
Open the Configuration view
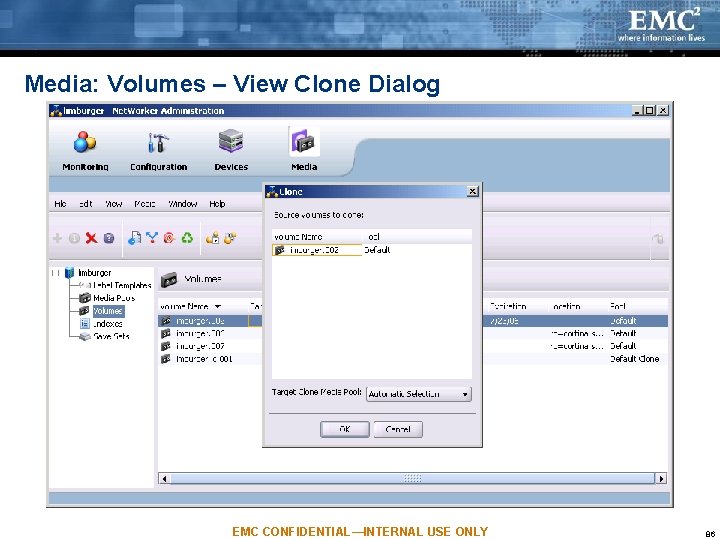[158, 151]
